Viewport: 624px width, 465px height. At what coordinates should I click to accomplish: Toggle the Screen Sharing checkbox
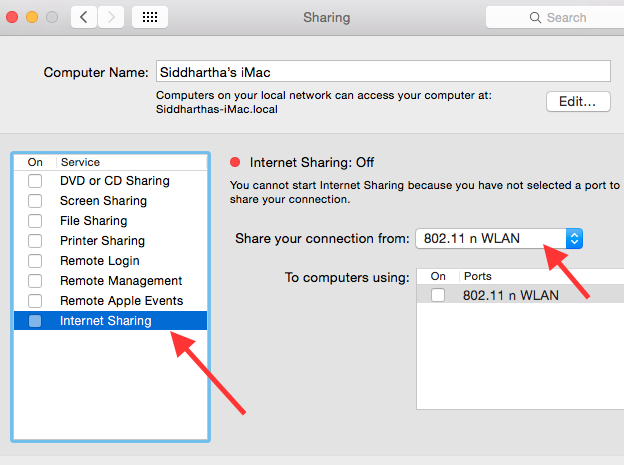pos(35,201)
